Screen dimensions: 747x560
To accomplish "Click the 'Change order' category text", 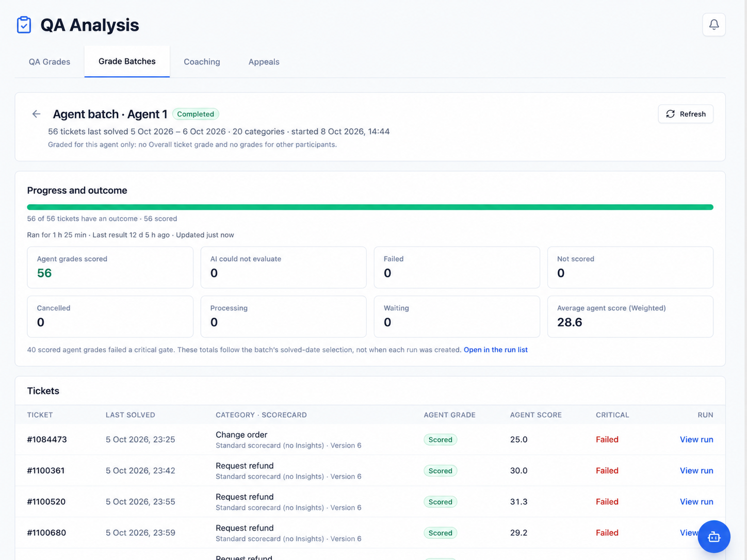I will tap(241, 435).
